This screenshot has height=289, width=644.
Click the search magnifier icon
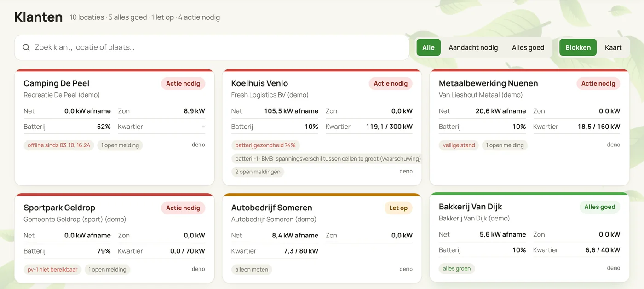(26, 47)
